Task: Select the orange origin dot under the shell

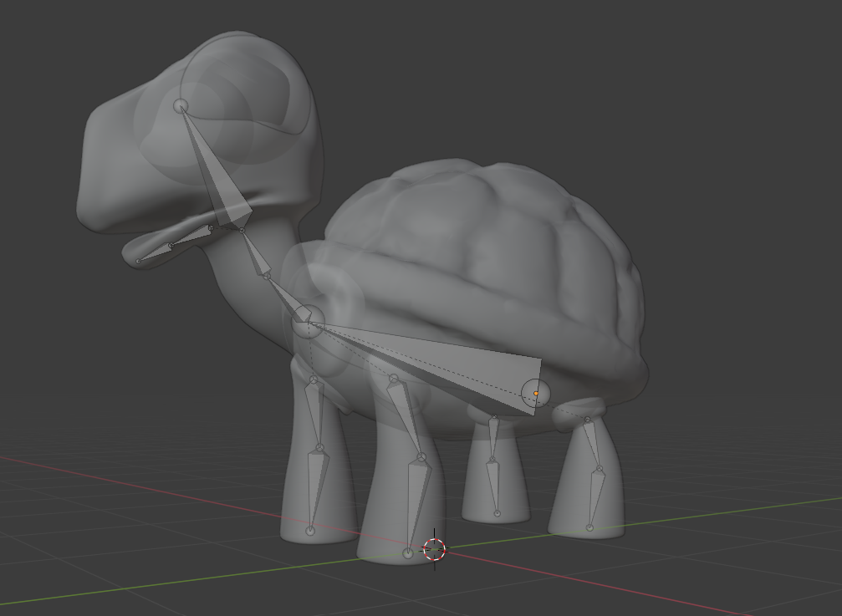Action: click(x=535, y=394)
